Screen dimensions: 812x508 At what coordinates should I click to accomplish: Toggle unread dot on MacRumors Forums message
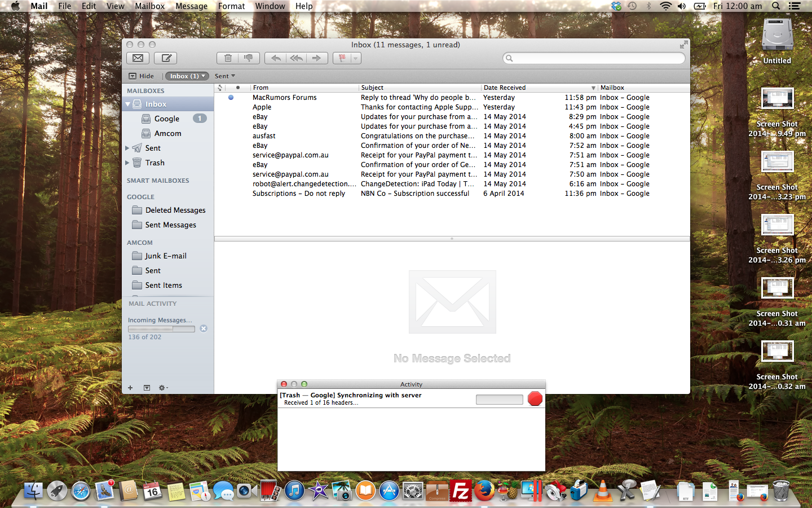(231, 98)
